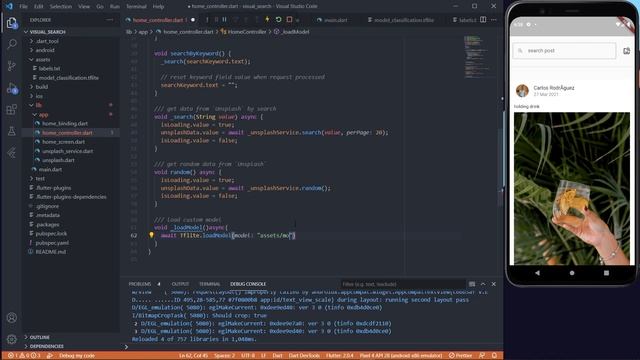Tap the Android recents button on emulator
Image resolution: width=640 pixels, height=360 pixels.
[x=606, y=273]
